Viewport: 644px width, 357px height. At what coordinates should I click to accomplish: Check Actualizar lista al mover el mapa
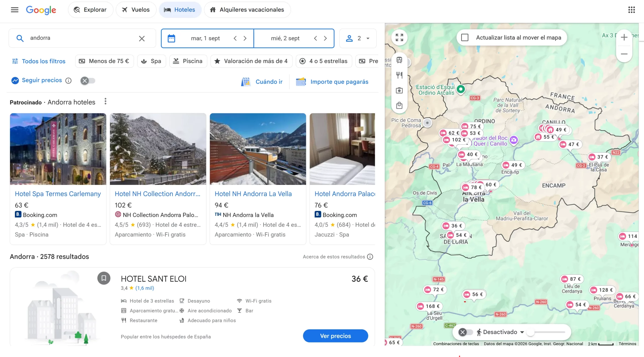click(x=465, y=38)
